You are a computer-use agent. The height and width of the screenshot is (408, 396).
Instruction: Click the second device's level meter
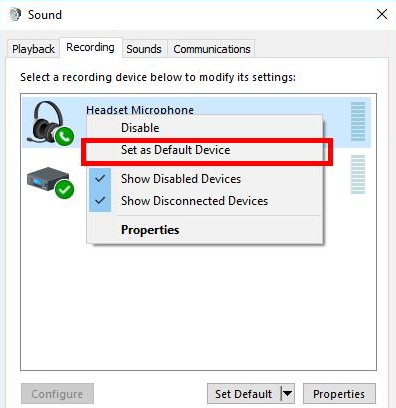358,174
